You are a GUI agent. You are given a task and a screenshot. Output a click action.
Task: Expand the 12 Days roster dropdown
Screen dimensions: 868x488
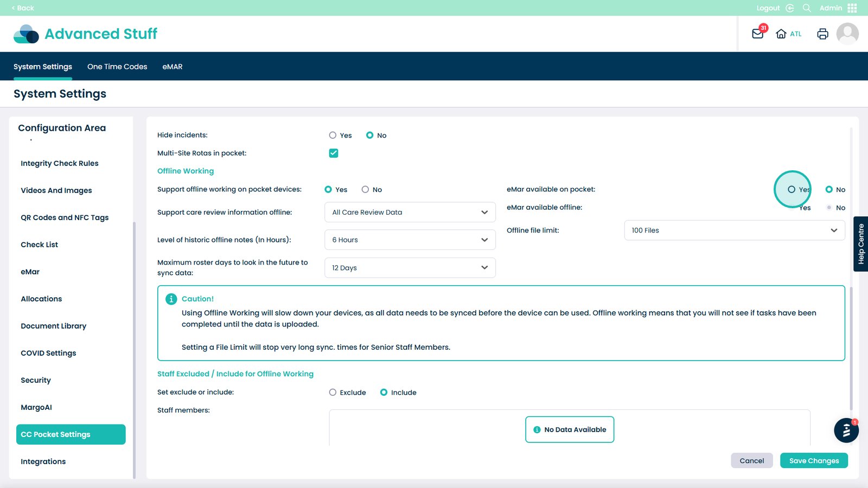pyautogui.click(x=410, y=268)
